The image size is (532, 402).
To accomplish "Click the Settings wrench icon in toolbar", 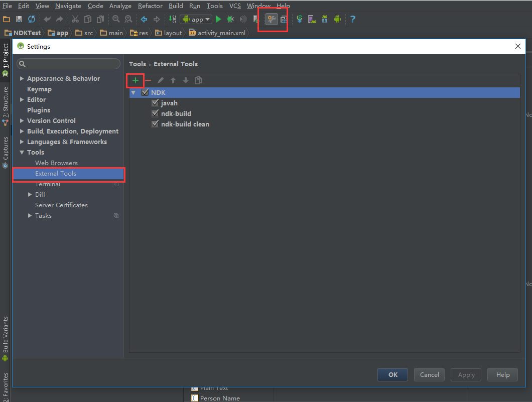I will pyautogui.click(x=272, y=20).
